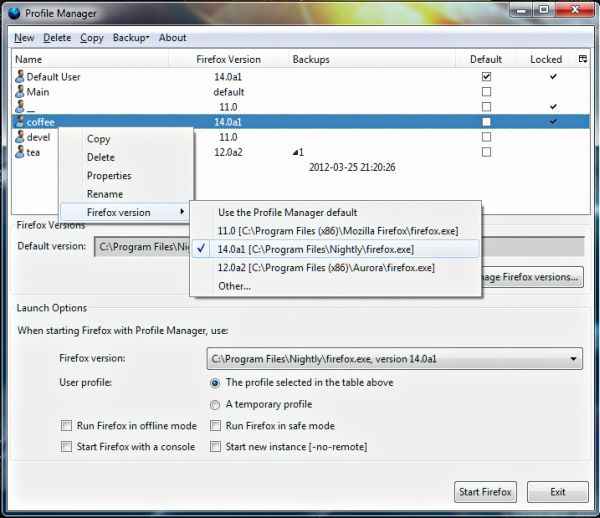Check Default checkbox for devel profile
This screenshot has height=518, width=600.
coord(486,137)
